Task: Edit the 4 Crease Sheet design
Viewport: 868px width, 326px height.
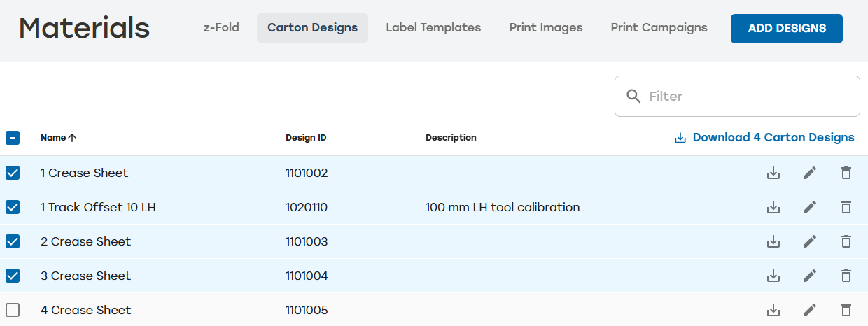Action: pyautogui.click(x=810, y=310)
